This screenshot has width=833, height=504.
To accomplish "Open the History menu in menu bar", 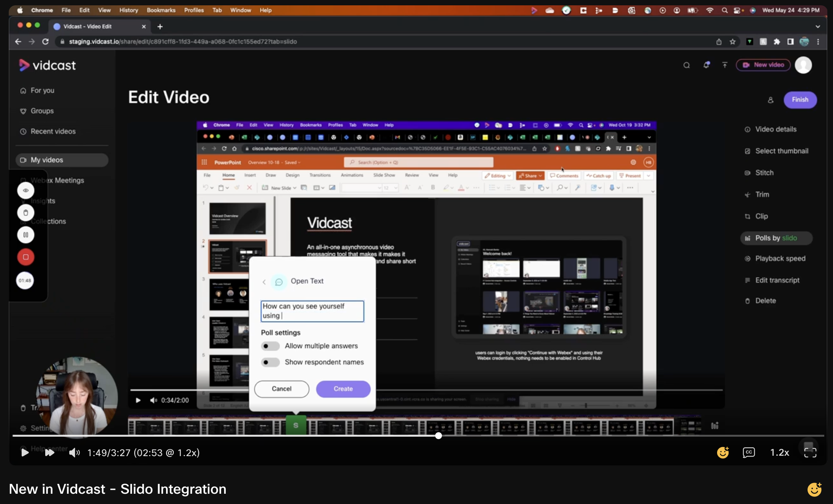I will click(128, 10).
